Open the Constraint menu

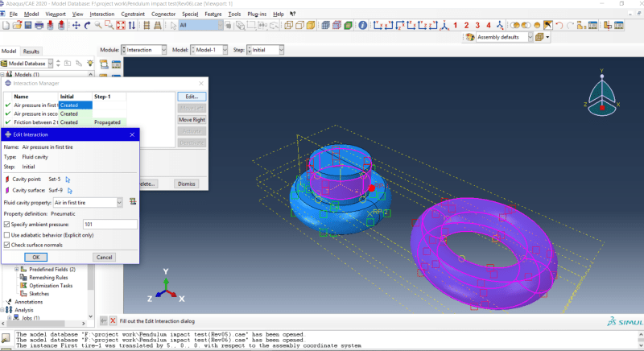pyautogui.click(x=133, y=14)
